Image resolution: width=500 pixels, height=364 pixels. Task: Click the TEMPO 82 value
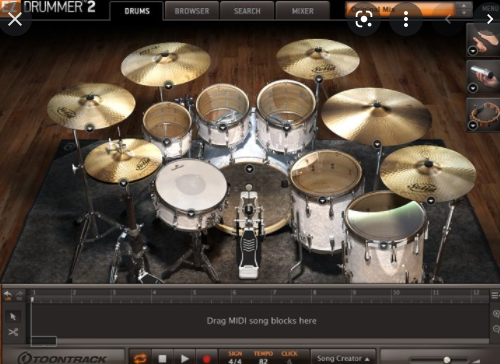click(263, 357)
